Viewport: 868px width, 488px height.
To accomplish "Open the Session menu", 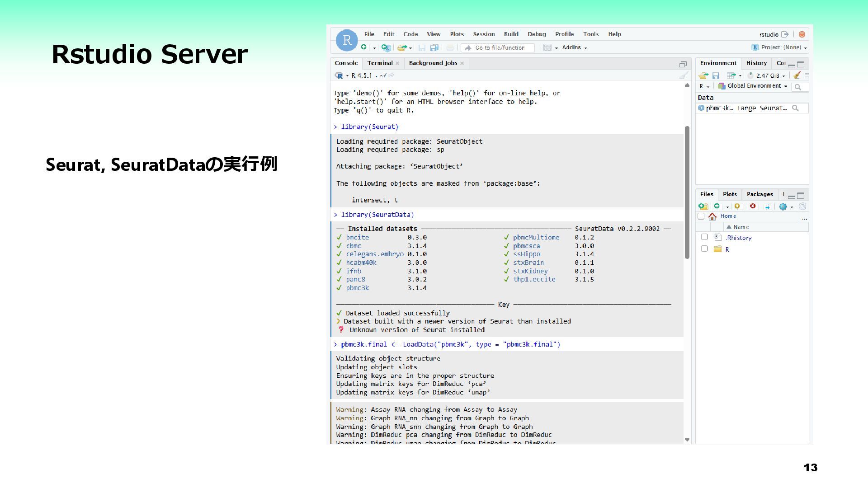I will pos(483,34).
